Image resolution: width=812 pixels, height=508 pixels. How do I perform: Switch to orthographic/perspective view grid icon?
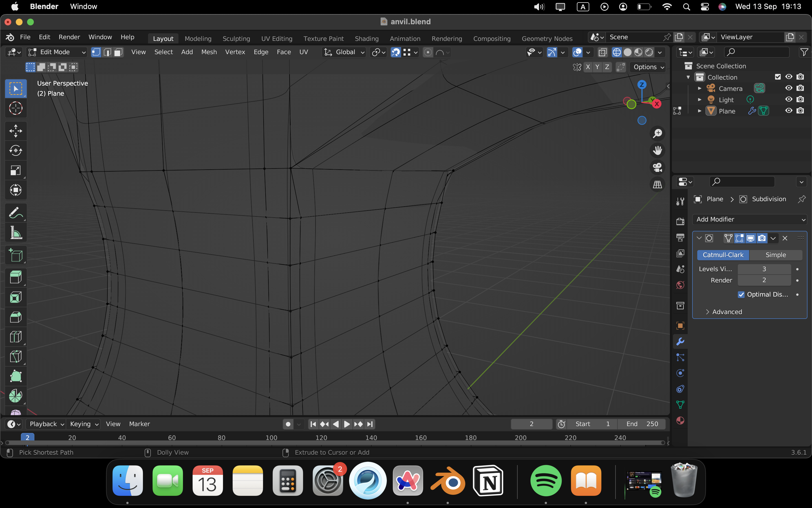pyautogui.click(x=657, y=185)
